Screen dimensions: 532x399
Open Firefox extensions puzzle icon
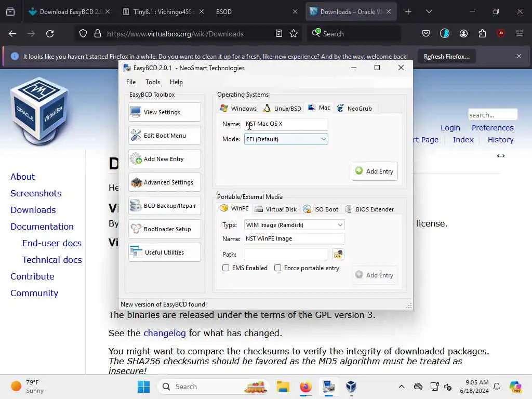tap(482, 34)
